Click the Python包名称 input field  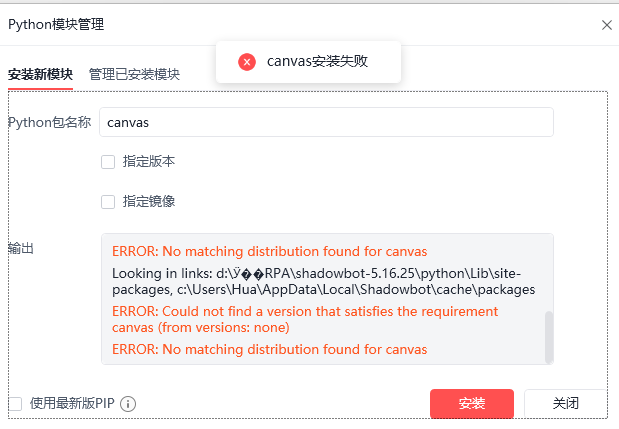point(326,122)
